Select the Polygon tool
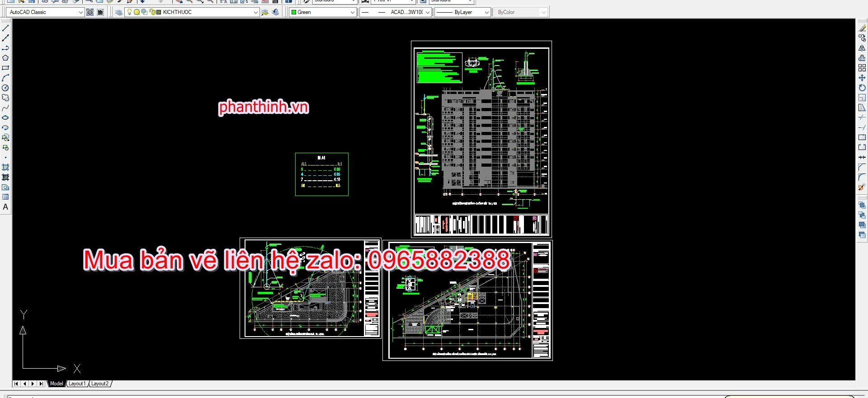 coord(5,58)
